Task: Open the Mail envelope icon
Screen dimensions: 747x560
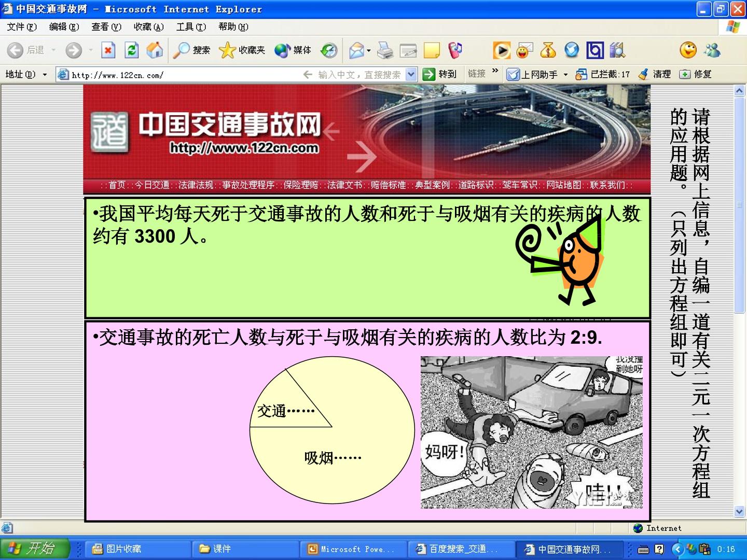Action: tap(357, 50)
